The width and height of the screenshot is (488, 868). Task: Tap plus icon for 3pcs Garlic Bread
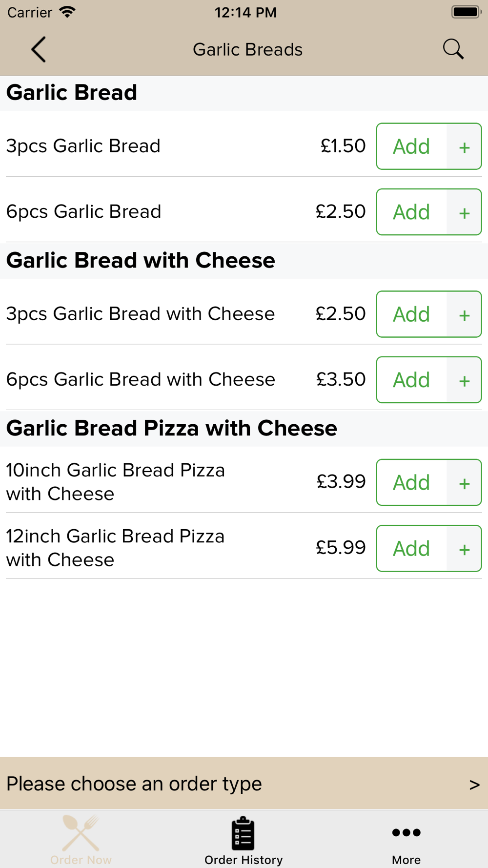pyautogui.click(x=464, y=146)
